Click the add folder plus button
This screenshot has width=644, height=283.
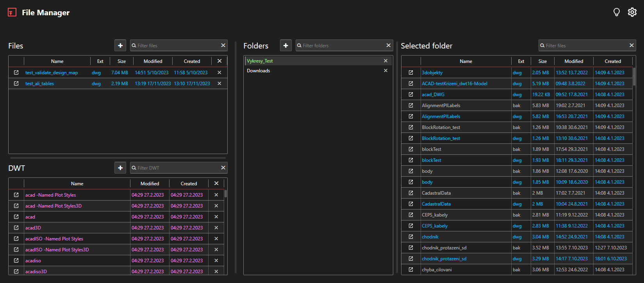point(285,46)
